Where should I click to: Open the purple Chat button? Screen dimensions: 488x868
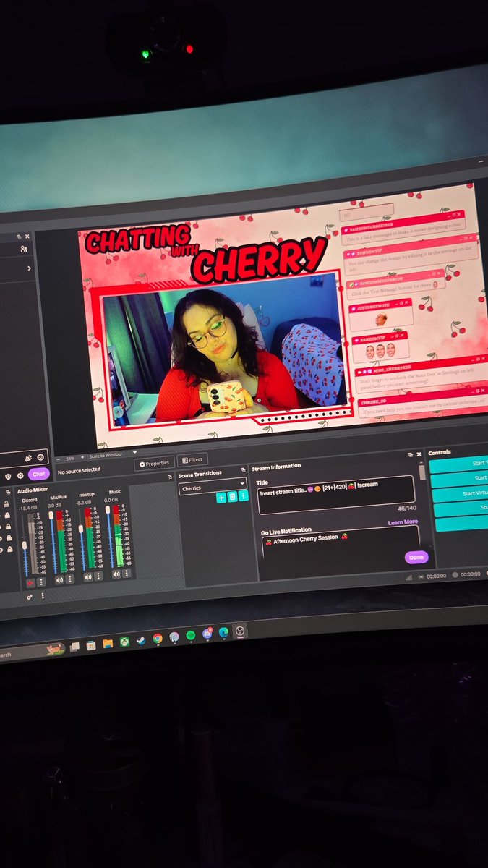click(39, 474)
